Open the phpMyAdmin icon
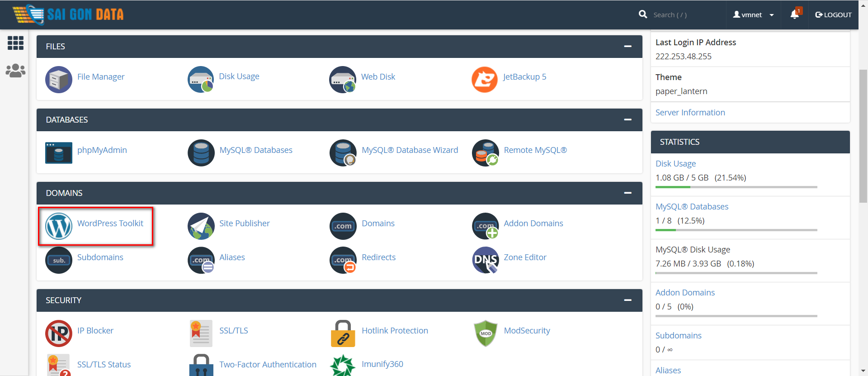The width and height of the screenshot is (868, 376). [x=59, y=152]
